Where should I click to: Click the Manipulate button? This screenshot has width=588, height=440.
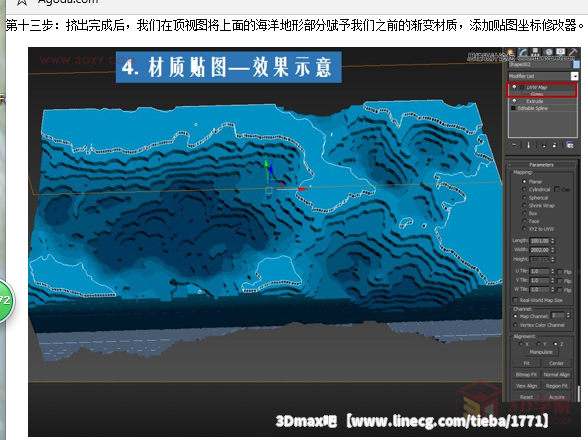541,352
